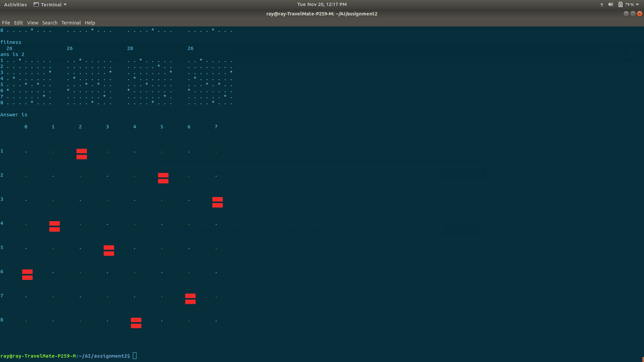The height and width of the screenshot is (362, 644).
Task: Expand the Terminal app menu dropdown
Action: pos(50,5)
